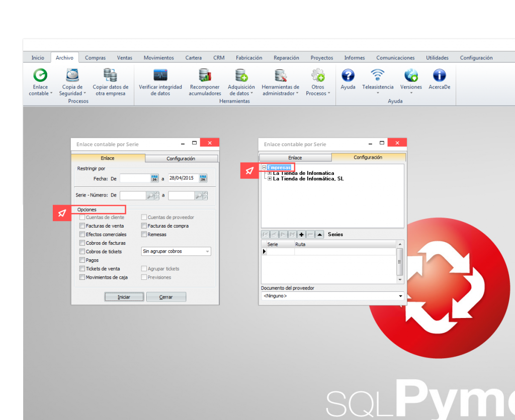
Task: Click the Cerrar button
Action: point(166,297)
